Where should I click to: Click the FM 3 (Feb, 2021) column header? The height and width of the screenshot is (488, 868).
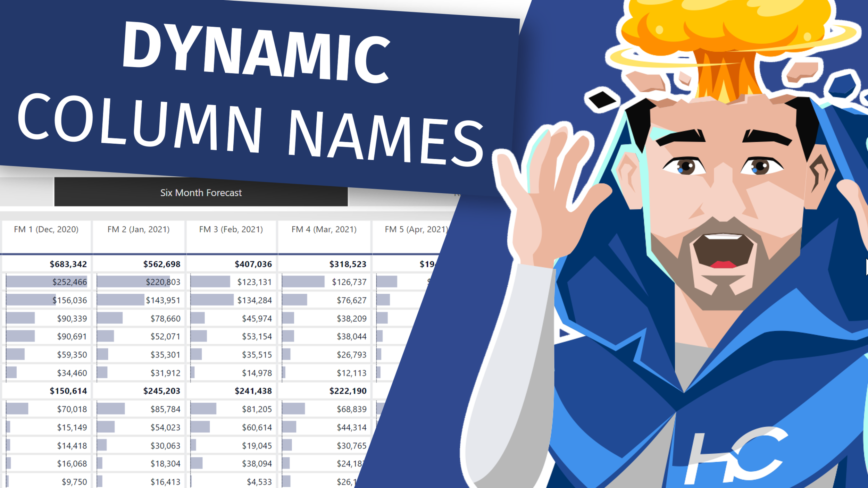(231, 229)
